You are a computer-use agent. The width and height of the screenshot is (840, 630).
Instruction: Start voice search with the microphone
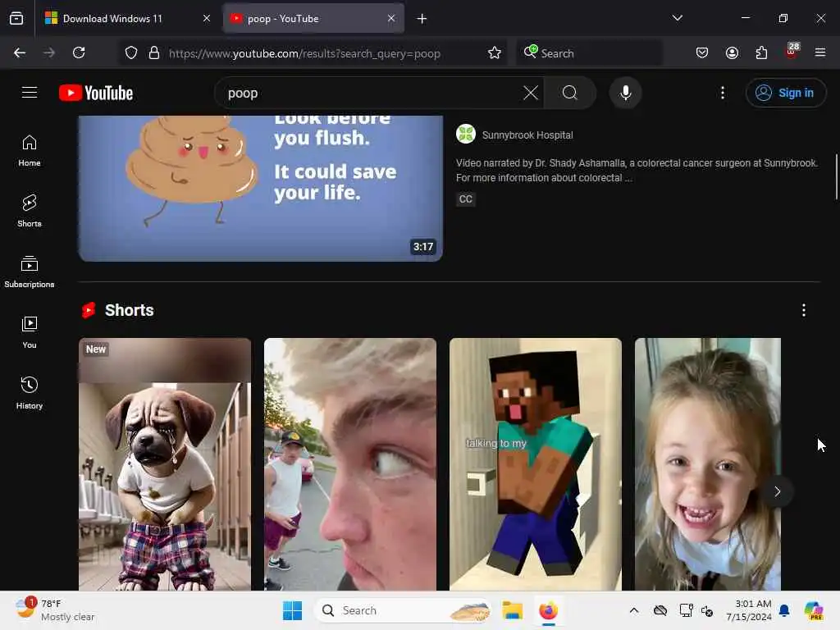[625, 93]
